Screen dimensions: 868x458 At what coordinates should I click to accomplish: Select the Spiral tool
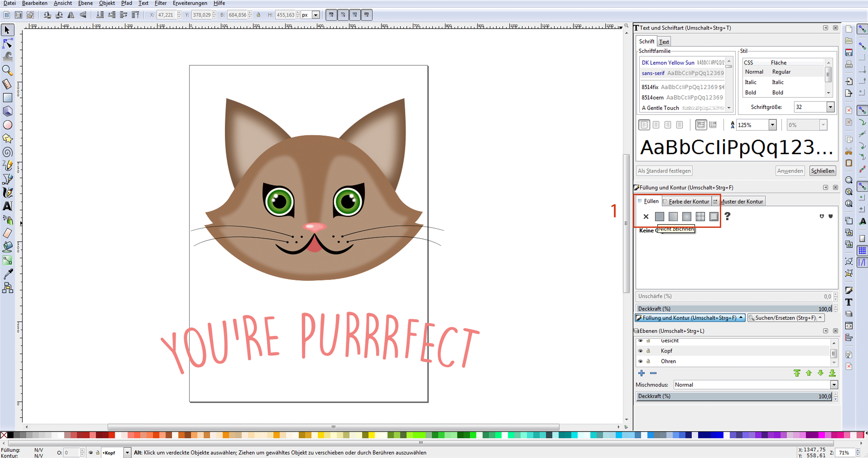(x=7, y=152)
